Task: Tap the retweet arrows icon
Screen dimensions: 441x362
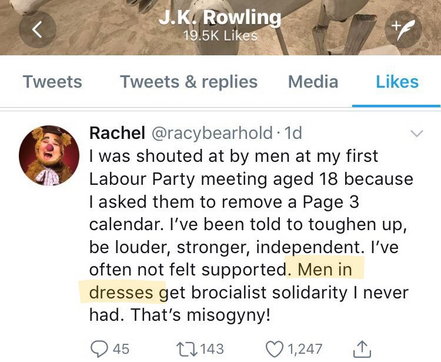Action: coord(187,349)
